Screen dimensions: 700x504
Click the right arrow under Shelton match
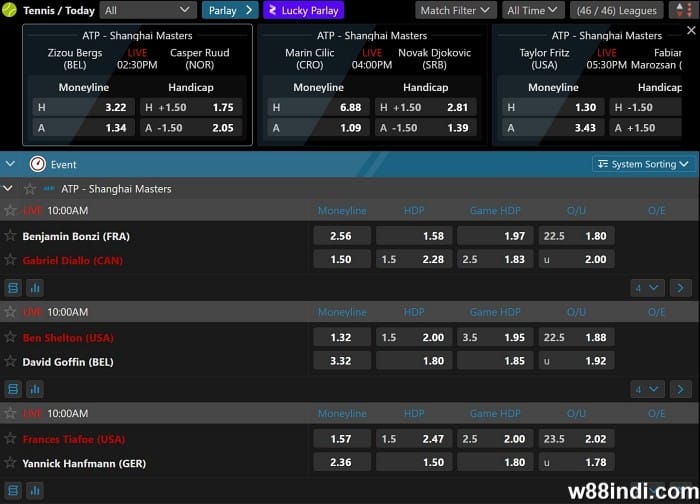(x=681, y=389)
